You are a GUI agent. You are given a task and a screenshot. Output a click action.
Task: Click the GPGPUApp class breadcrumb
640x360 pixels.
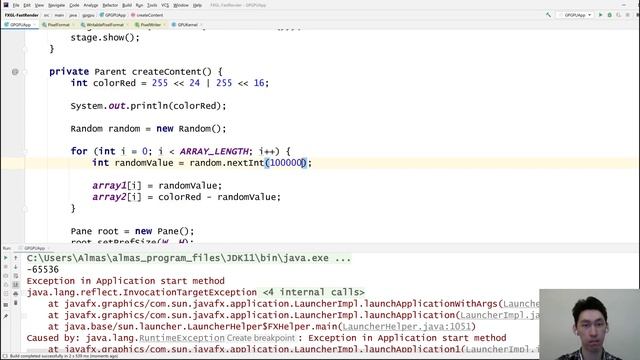(113, 15)
